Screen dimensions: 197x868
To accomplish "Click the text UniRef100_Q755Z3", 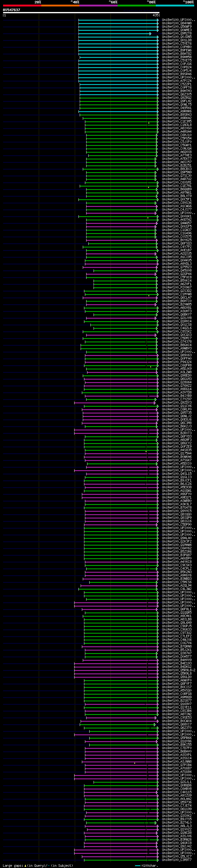I will [177, 267].
